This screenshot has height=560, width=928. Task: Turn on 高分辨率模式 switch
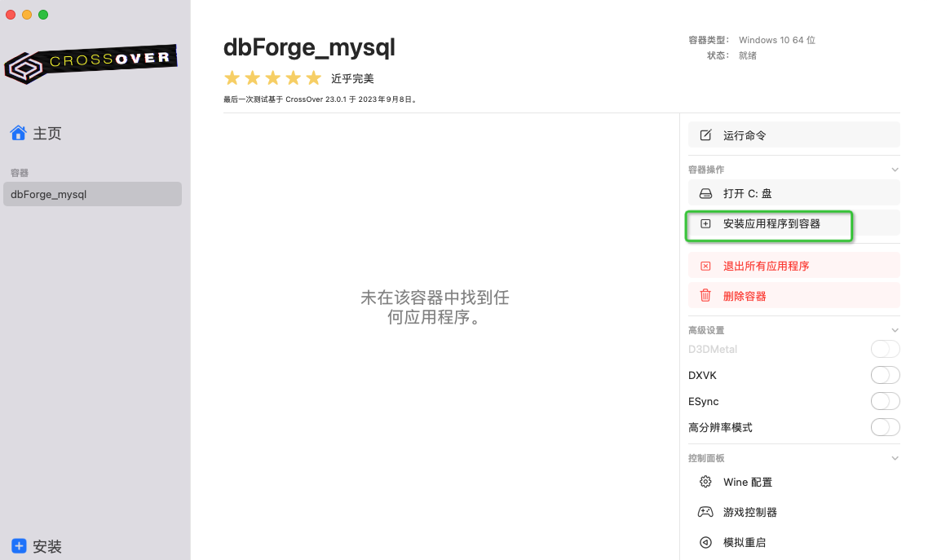pos(885,427)
